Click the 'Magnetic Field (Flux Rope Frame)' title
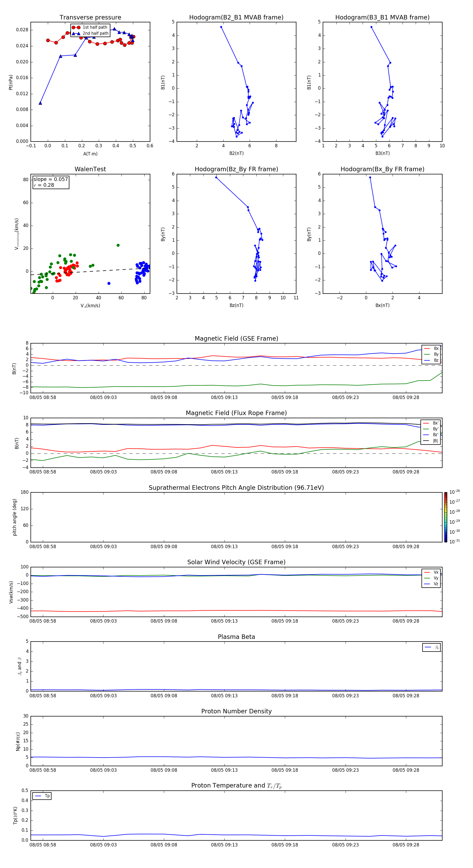 (x=236, y=413)
